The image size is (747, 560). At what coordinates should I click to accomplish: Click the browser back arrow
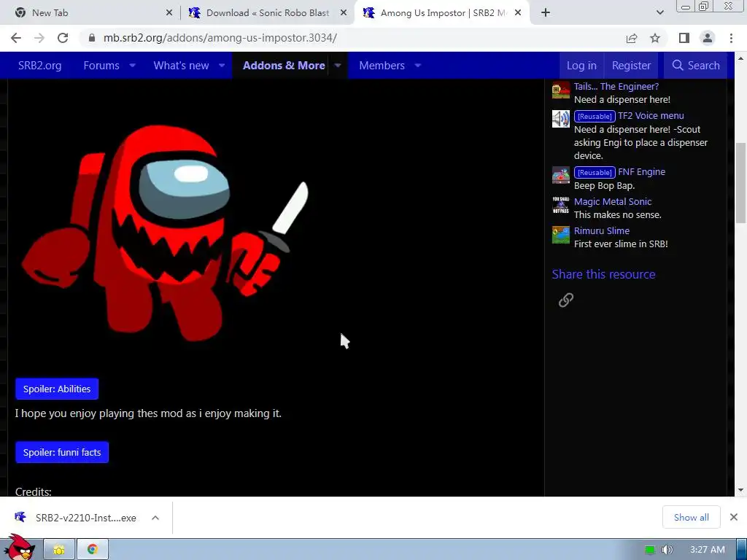click(x=16, y=38)
